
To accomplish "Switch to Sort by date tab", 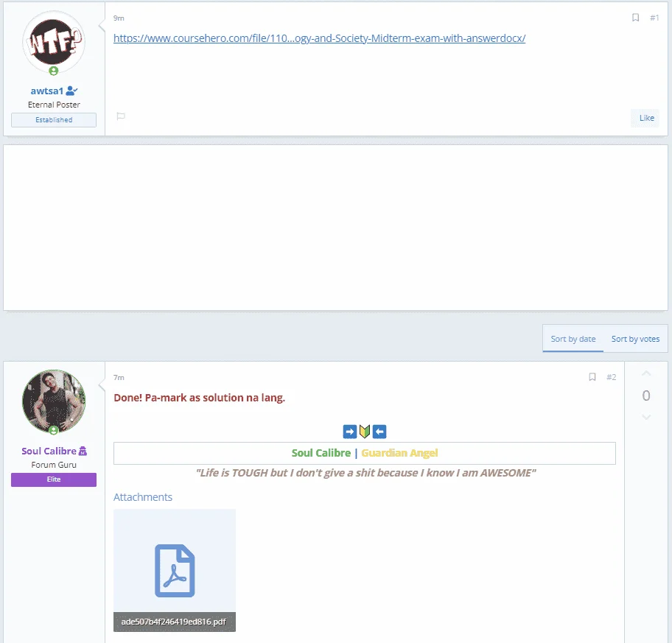I will click(573, 339).
